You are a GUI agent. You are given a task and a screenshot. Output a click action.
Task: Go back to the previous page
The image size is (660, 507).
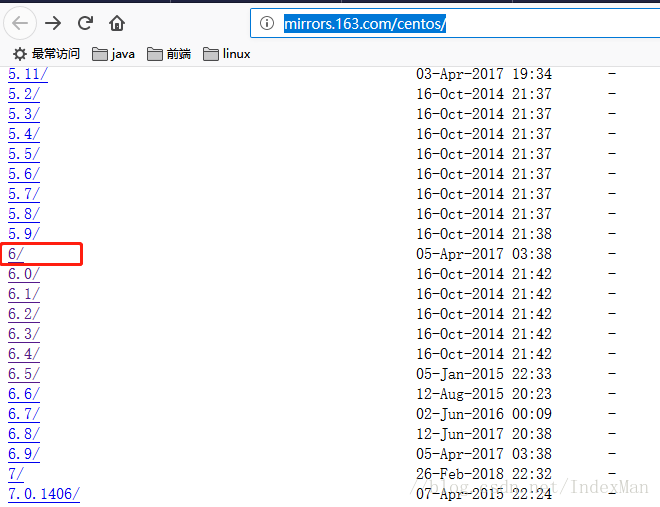pos(20,23)
